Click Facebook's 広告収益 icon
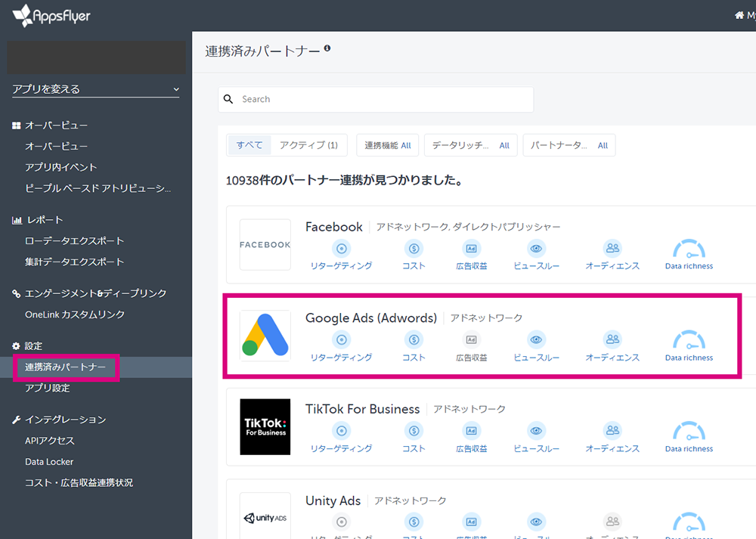 coord(472,249)
